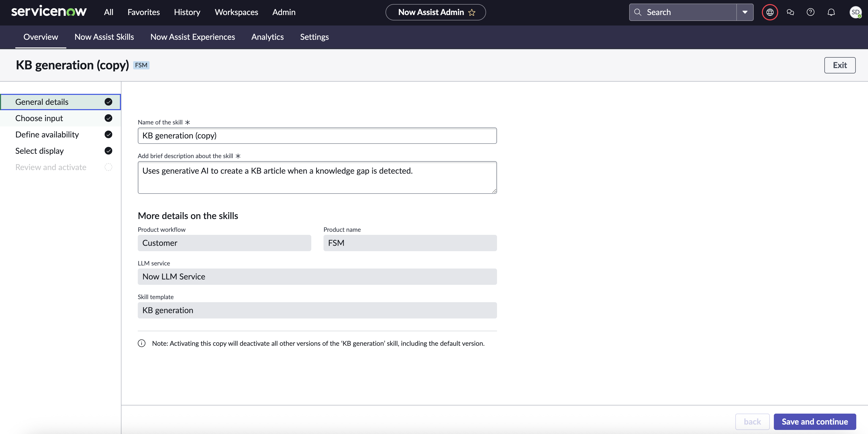The width and height of the screenshot is (868, 434).
Task: Select the Choose input step
Action: coord(61,118)
